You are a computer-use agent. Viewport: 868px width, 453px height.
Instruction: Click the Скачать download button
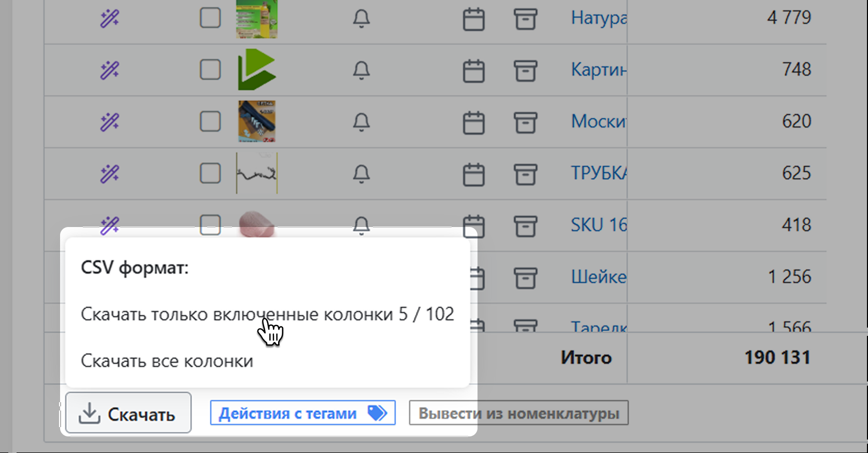pos(128,413)
